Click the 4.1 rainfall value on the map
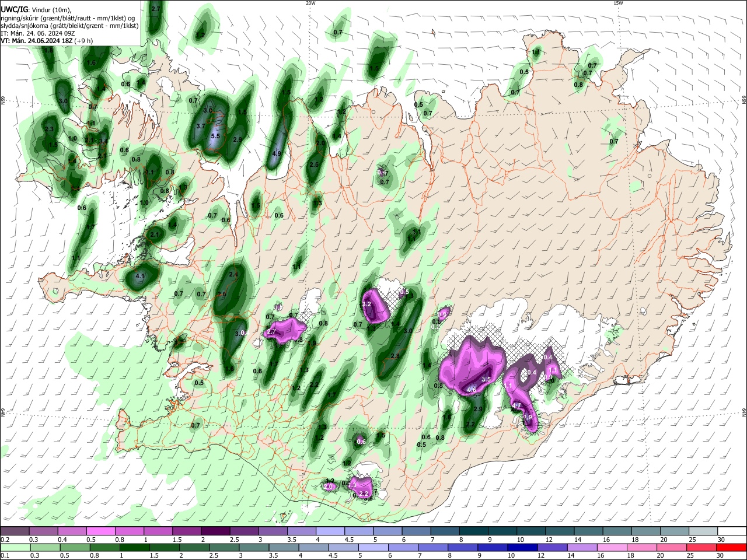Viewport: 747px width, 560px height. (x=140, y=276)
